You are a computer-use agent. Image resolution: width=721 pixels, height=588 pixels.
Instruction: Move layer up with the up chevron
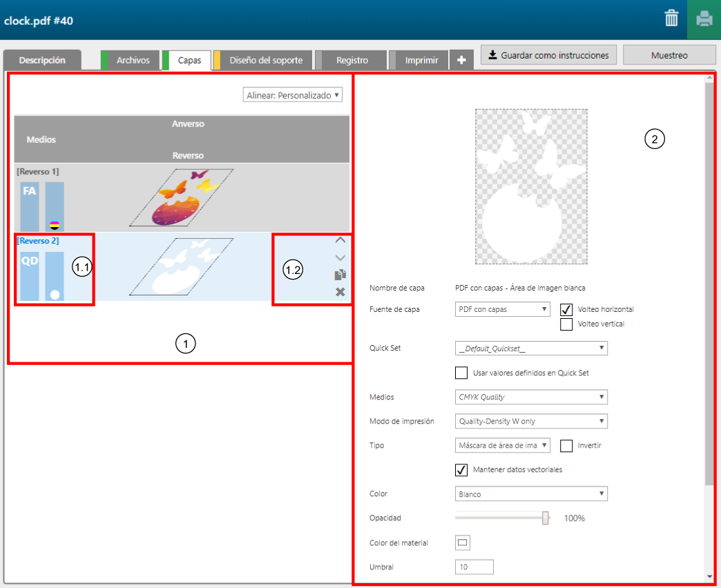(x=340, y=240)
